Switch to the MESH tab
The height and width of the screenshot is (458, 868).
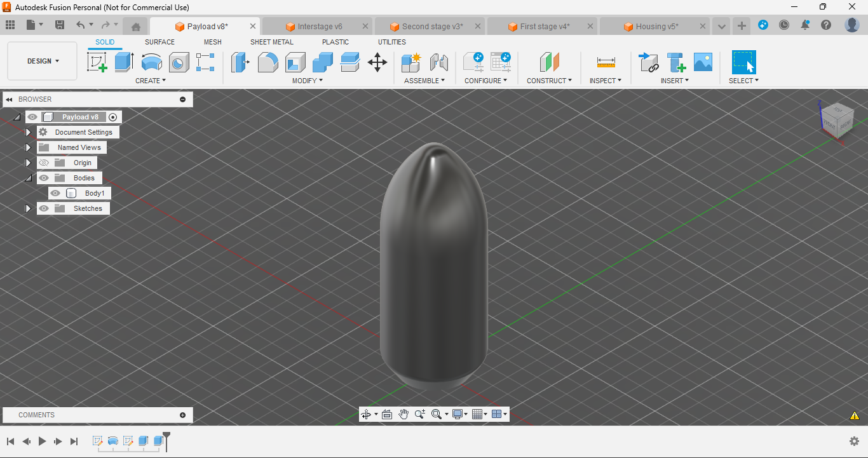(x=213, y=42)
